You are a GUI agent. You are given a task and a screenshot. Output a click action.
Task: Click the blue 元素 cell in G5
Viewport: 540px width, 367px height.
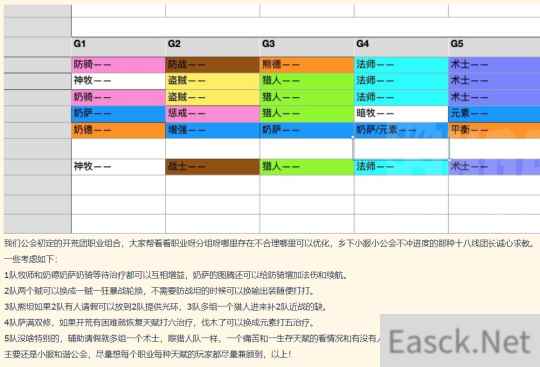495,114
